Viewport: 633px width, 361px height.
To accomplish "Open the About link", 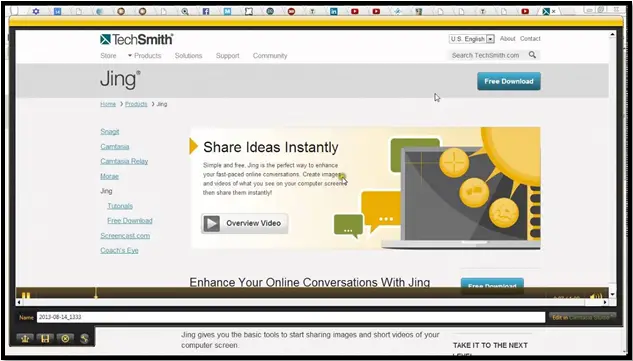I will pyautogui.click(x=507, y=39).
